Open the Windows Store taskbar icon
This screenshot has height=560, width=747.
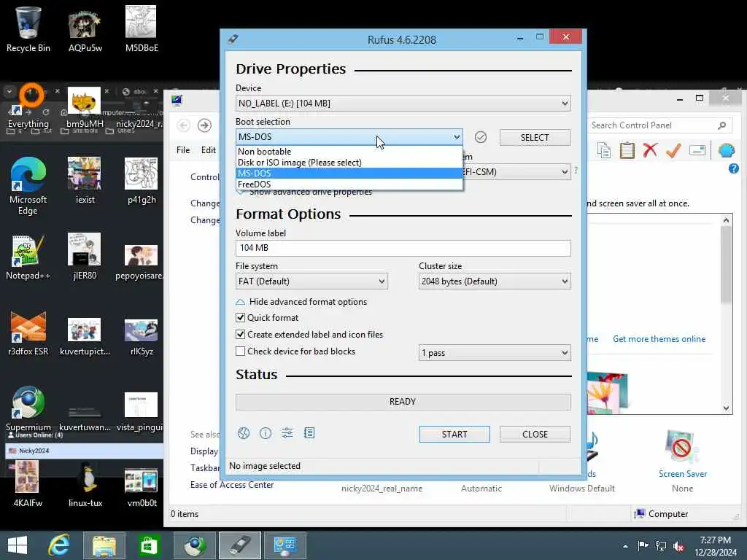[x=148, y=545]
